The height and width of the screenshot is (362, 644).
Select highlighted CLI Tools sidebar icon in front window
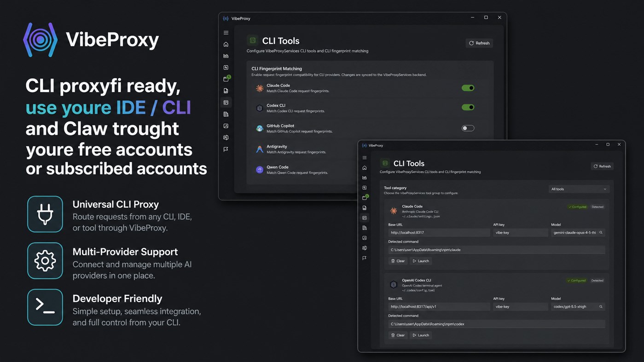(x=365, y=218)
